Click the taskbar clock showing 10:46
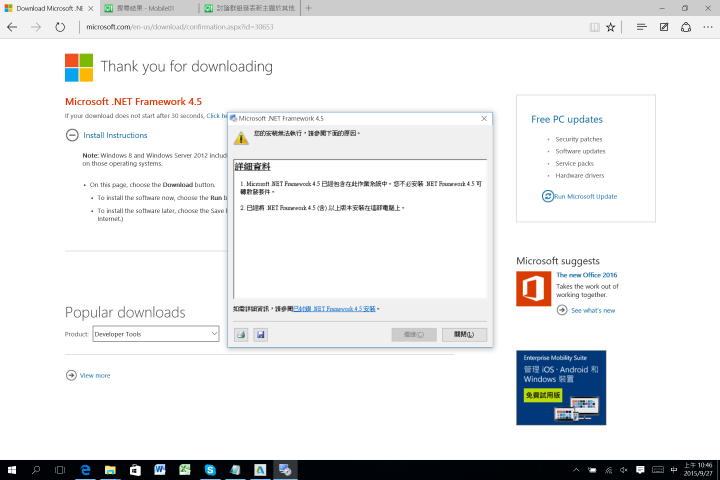The width and height of the screenshot is (720, 480). [x=698, y=469]
